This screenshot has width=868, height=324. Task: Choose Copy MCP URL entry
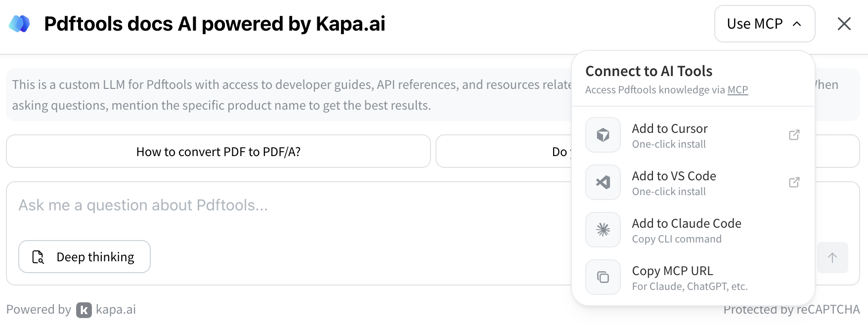(693, 277)
